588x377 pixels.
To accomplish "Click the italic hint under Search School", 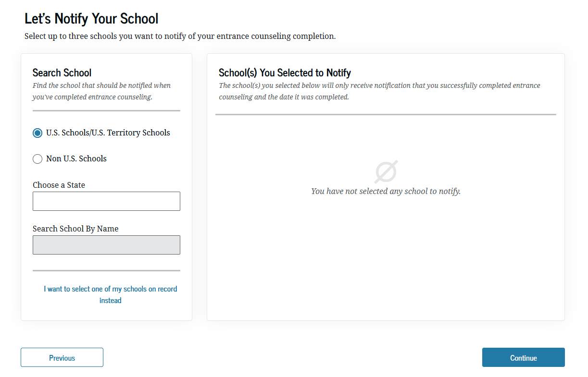I will (101, 91).
